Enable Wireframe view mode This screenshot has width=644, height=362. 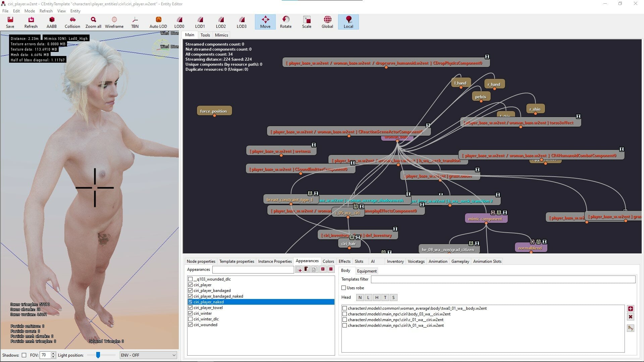tap(114, 22)
